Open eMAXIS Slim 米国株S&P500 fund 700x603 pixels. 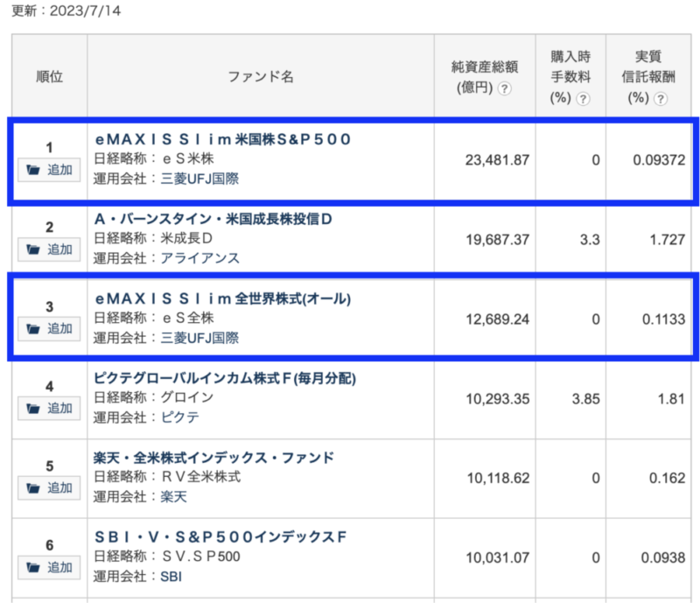click(223, 139)
